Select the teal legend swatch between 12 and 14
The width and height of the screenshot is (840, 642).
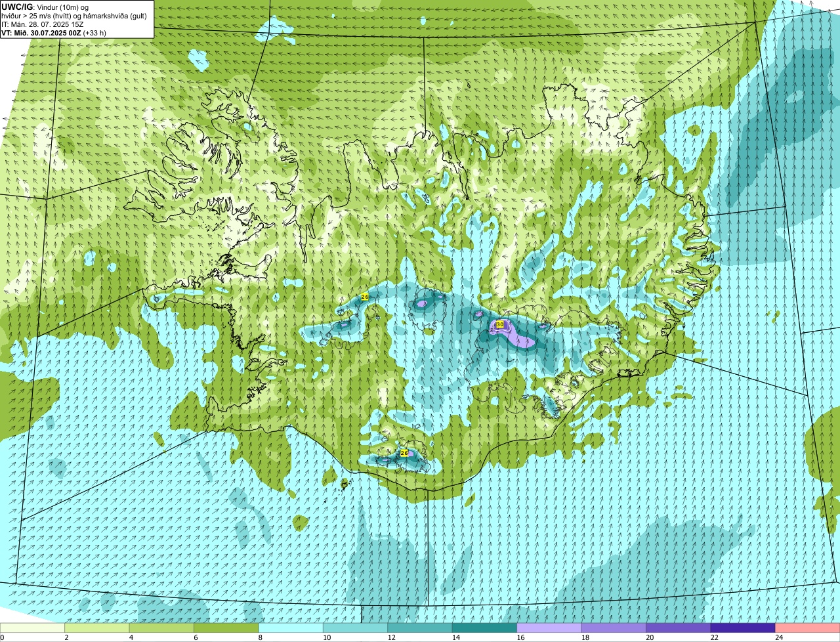point(420,628)
